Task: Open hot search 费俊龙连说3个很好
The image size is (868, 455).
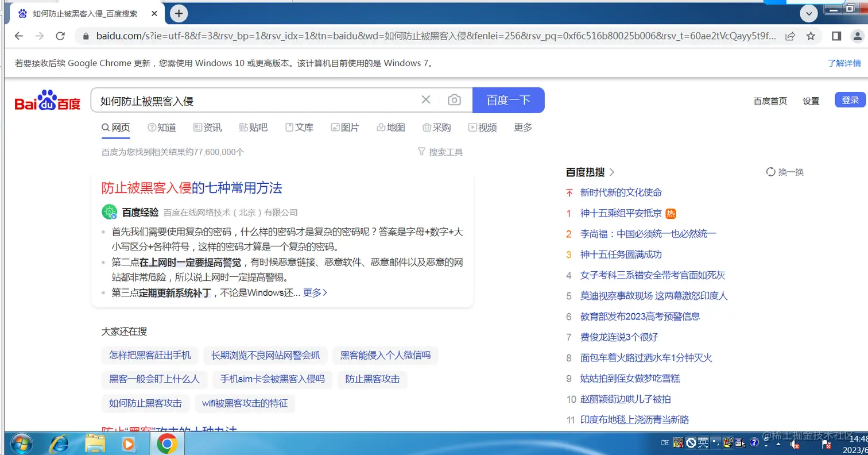Action: [619, 337]
